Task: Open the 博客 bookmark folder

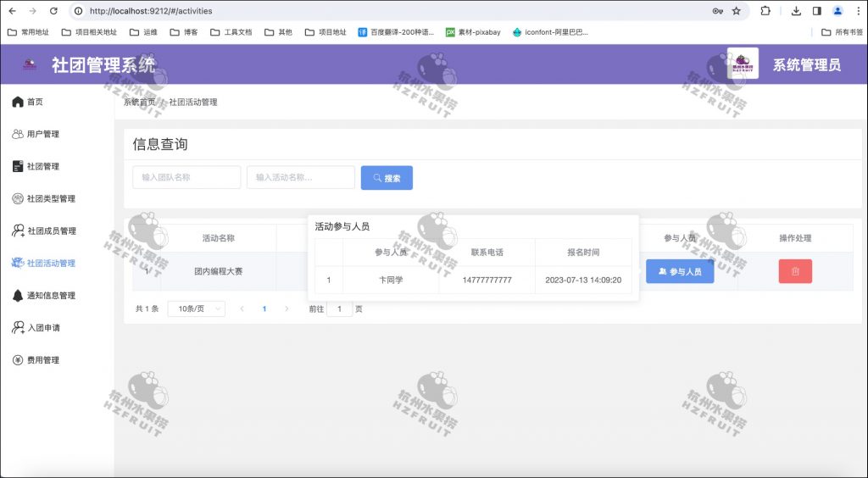Action: (184, 32)
